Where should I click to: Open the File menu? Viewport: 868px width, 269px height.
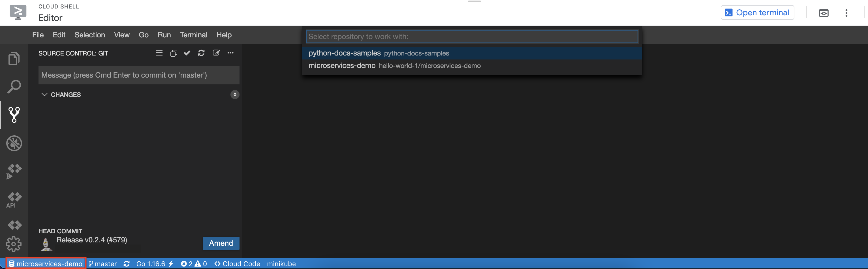click(x=38, y=35)
